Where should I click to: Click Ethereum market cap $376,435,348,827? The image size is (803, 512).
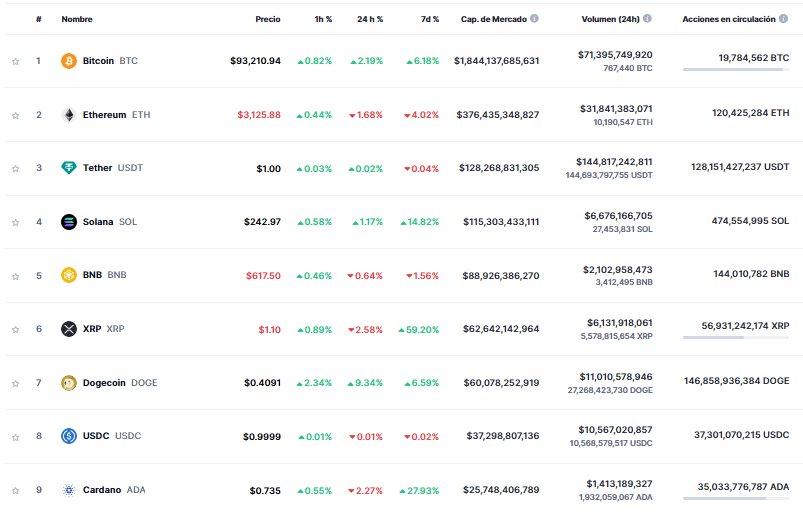(498, 115)
